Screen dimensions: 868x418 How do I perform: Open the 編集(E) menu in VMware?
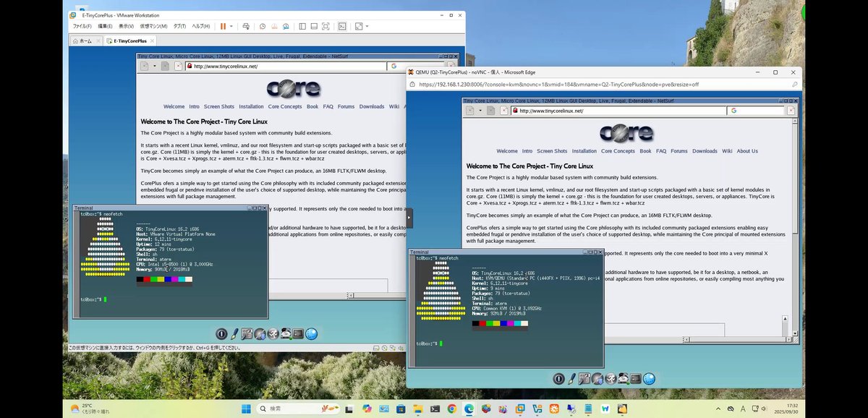pyautogui.click(x=106, y=26)
